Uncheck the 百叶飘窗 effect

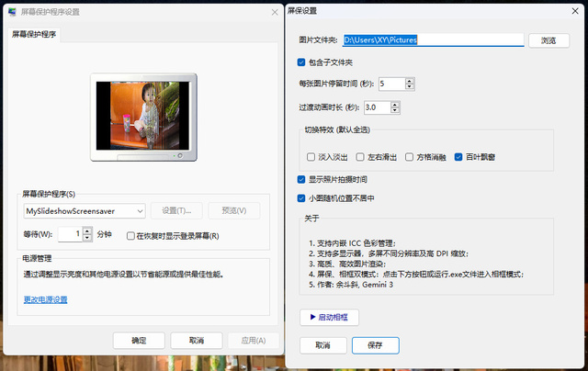[x=458, y=156]
